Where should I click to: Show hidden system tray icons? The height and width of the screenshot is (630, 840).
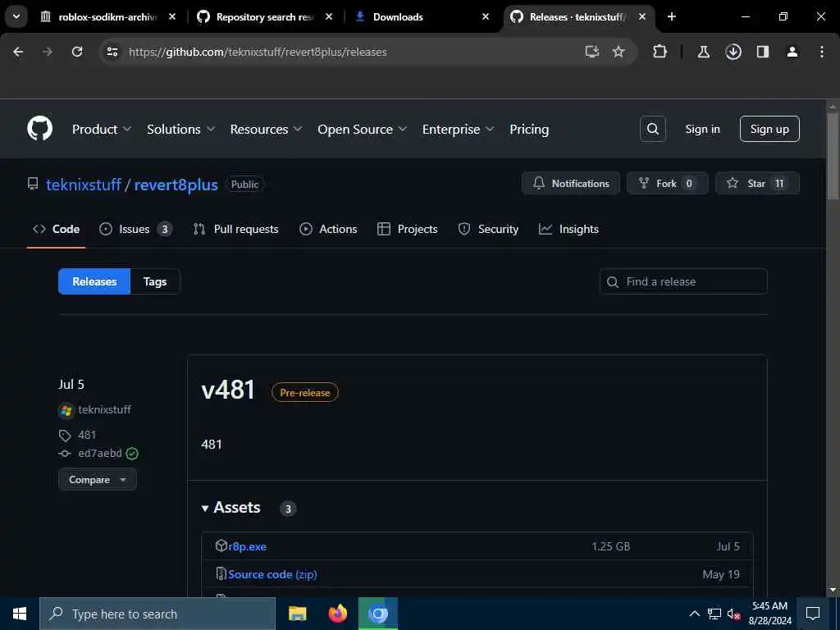click(x=694, y=614)
